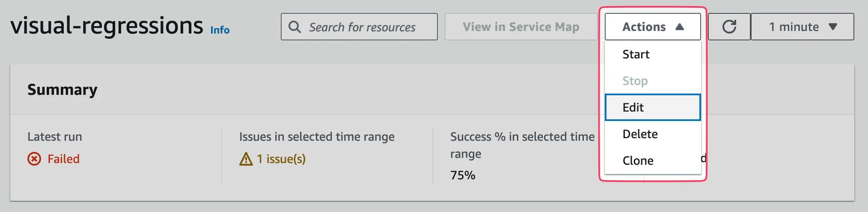Click the red Failed status icon
Viewport: 868px width, 212px height.
pos(34,159)
